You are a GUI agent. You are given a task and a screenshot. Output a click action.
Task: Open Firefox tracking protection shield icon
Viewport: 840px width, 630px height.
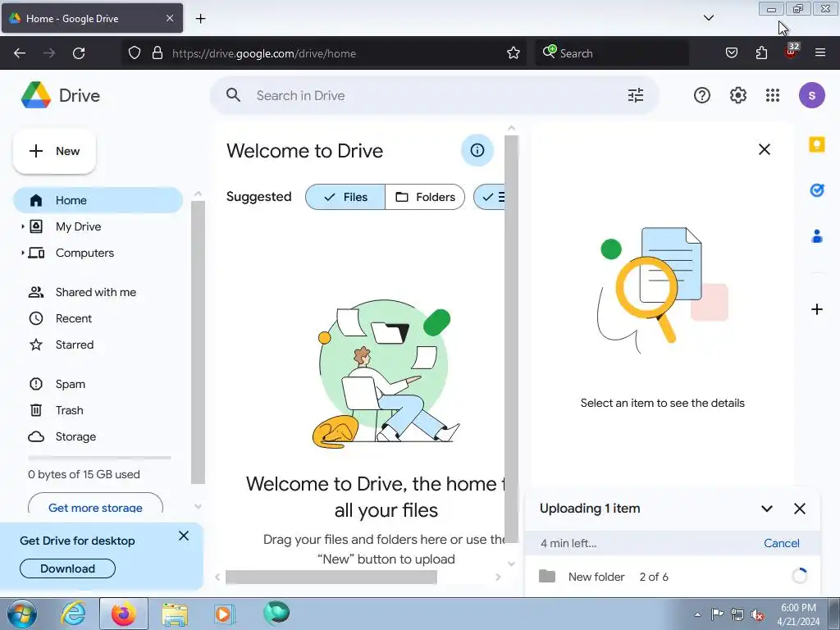coord(135,53)
